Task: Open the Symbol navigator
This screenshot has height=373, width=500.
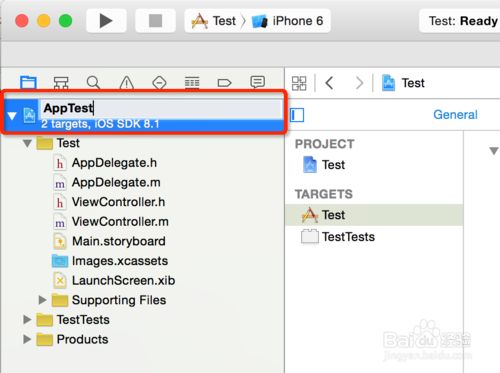Action: (x=61, y=83)
